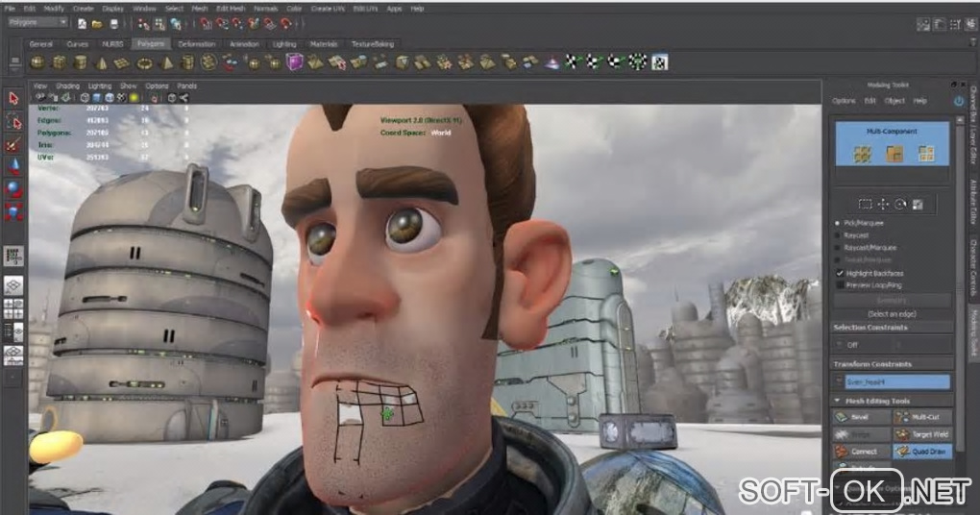
Task: Open the Attribute Editor side tab
Action: [x=973, y=201]
